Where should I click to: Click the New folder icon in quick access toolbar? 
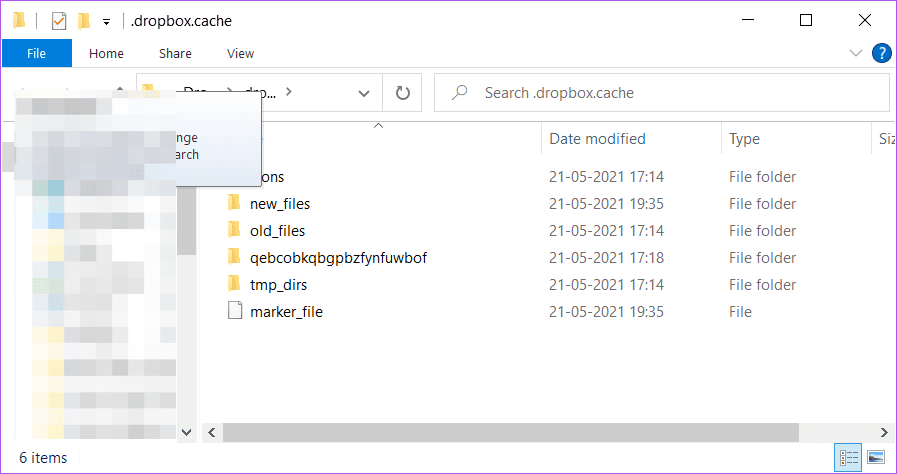click(x=84, y=21)
